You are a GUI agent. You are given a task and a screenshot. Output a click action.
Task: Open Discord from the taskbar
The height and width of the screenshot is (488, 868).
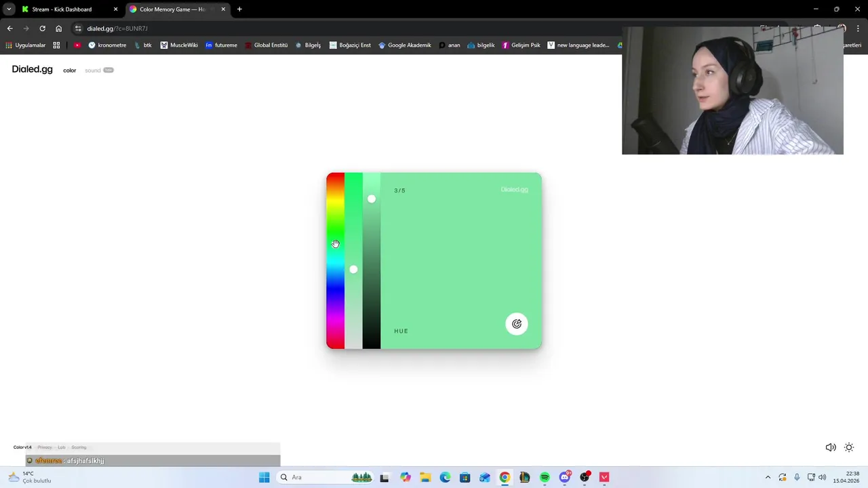point(564,477)
